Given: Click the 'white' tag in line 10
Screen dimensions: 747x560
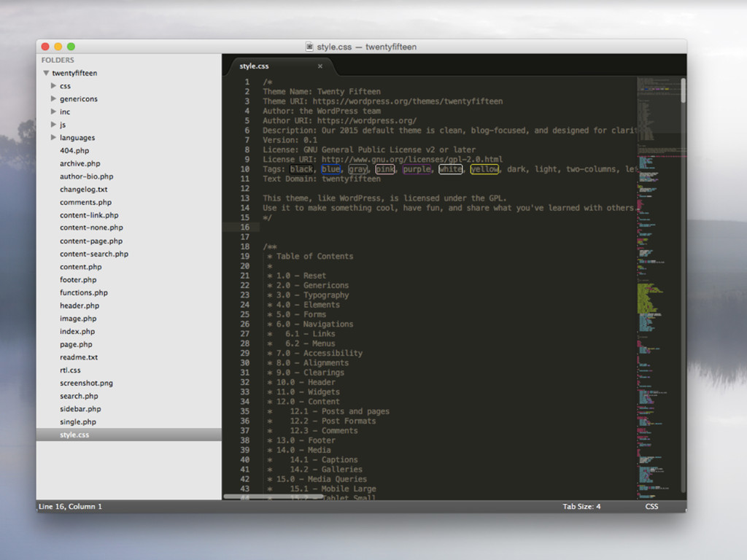Looking at the screenshot, I should [x=451, y=169].
